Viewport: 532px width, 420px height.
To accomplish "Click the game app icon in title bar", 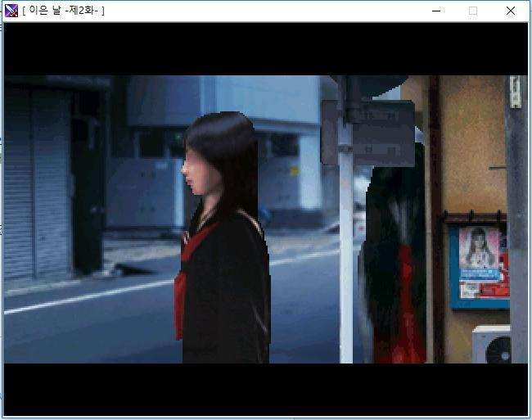I will (x=11, y=11).
